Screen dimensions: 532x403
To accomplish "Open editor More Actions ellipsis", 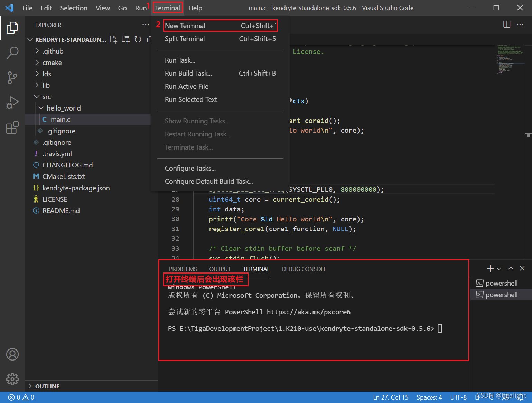I will 520,25.
